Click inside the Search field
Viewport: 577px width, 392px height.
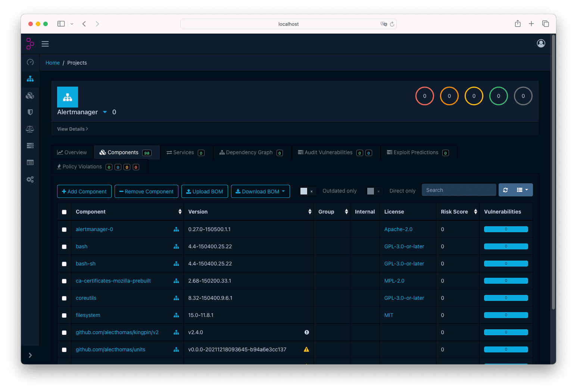pyautogui.click(x=459, y=190)
